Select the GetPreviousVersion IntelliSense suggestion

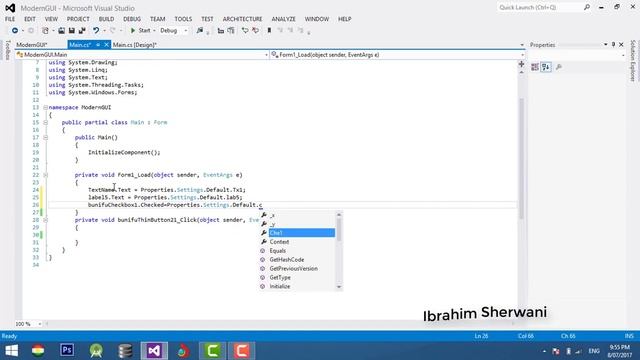coord(298,269)
